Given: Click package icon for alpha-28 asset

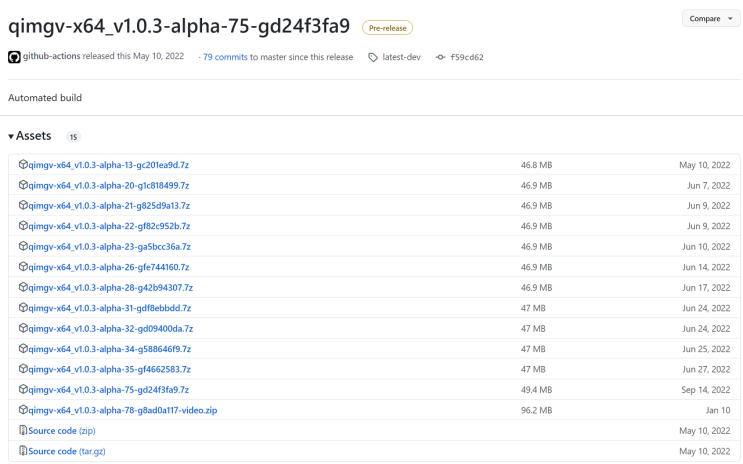Looking at the screenshot, I should [x=23, y=287].
